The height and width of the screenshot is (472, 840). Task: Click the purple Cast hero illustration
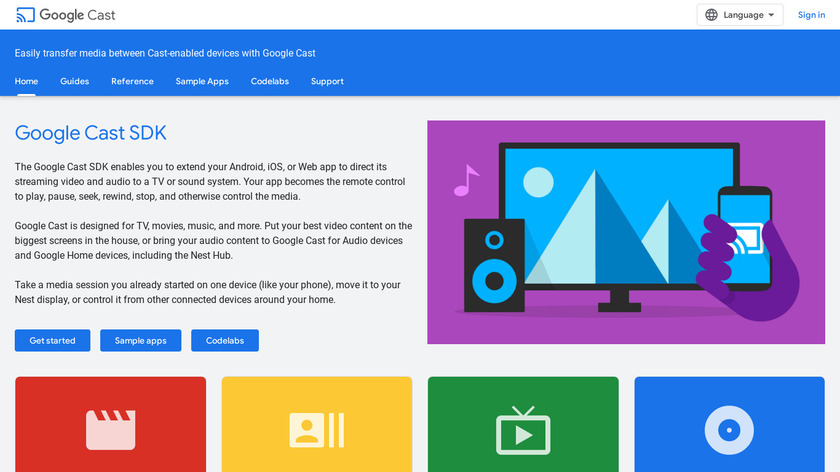(626, 232)
